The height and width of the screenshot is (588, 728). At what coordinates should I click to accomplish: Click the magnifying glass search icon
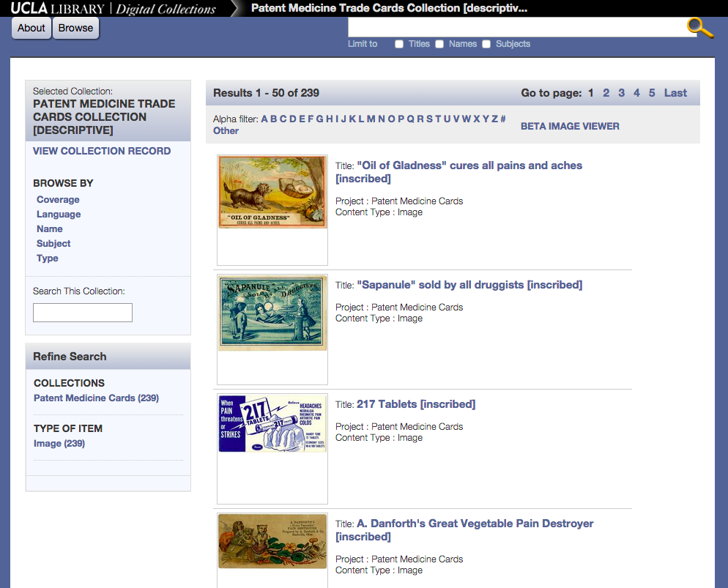(699, 28)
